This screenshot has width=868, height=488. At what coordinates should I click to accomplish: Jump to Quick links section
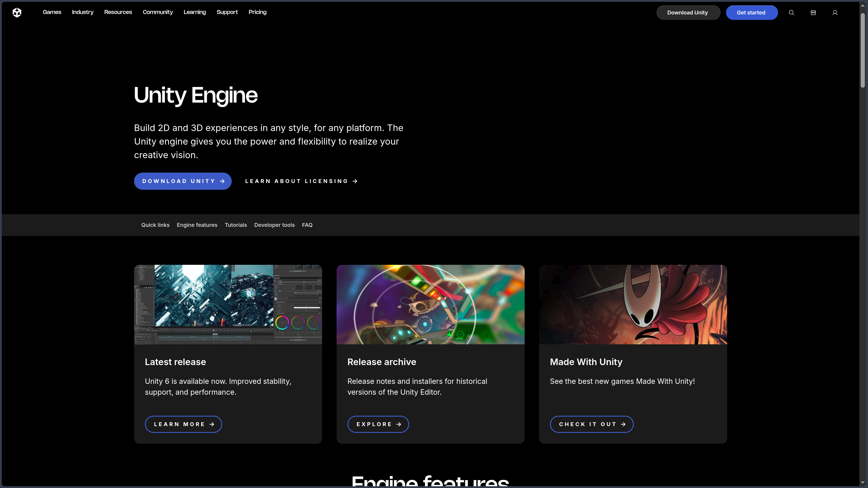coord(155,225)
